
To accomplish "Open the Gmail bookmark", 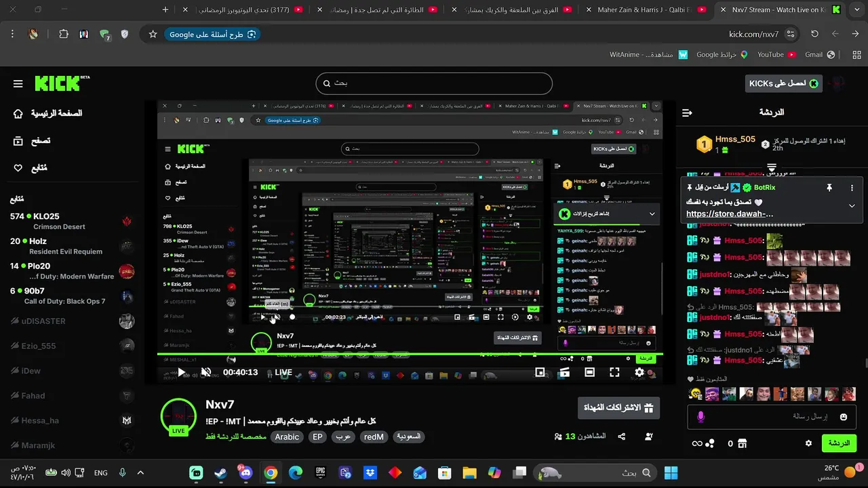I will (x=819, y=54).
